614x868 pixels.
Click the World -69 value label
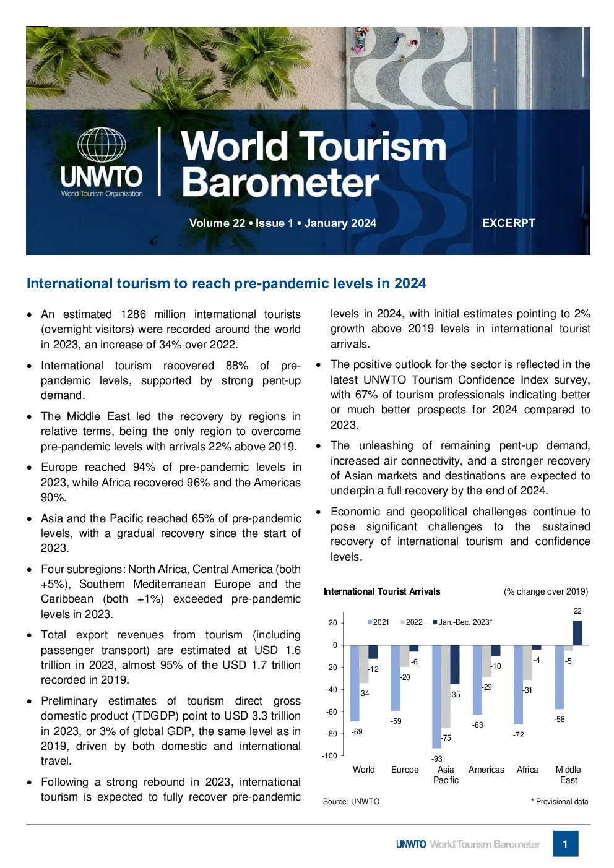tap(357, 732)
